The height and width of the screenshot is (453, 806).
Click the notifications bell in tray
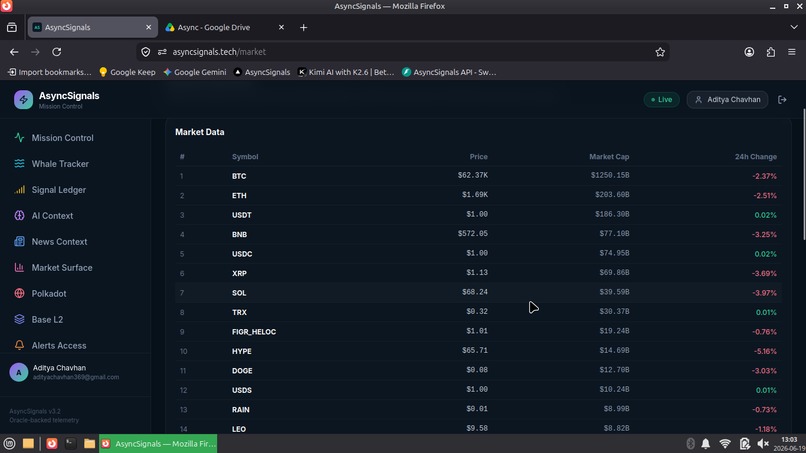(x=706, y=443)
